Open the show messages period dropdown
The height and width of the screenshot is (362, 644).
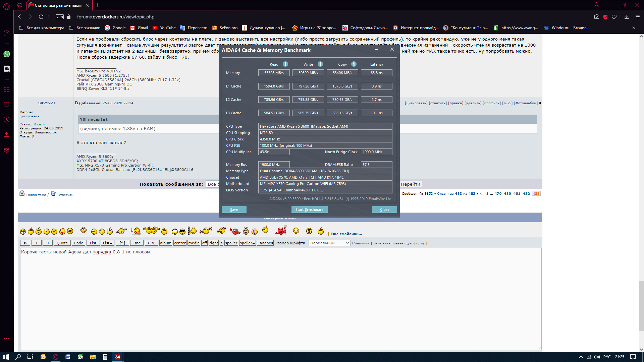coord(213,184)
